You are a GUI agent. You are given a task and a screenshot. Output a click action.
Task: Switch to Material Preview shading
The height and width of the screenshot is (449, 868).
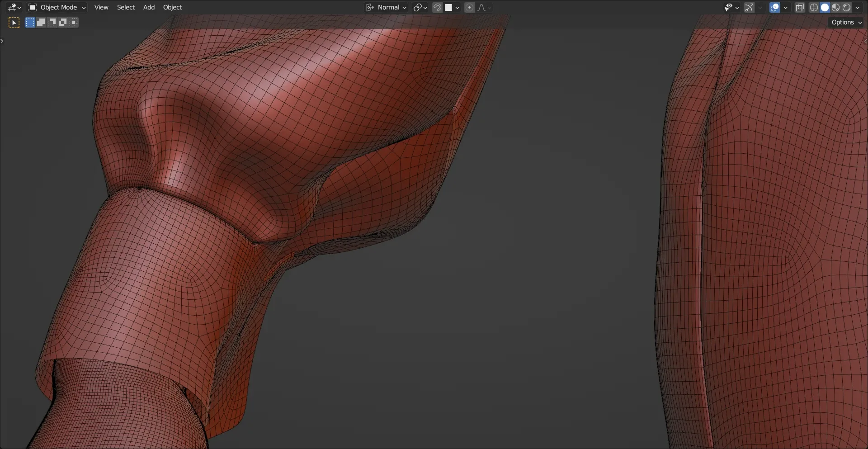(x=835, y=7)
